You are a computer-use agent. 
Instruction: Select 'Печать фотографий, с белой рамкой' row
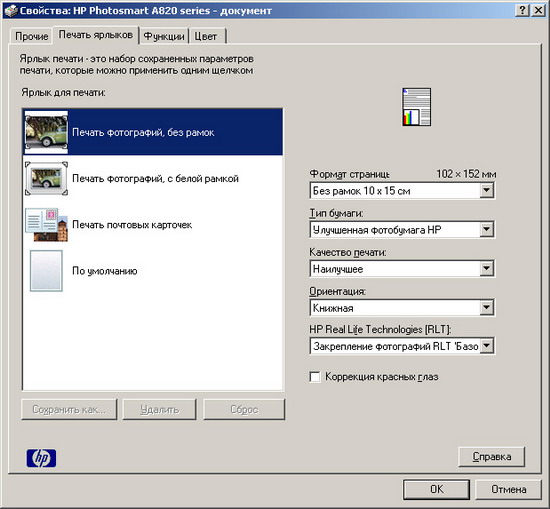pos(153,179)
